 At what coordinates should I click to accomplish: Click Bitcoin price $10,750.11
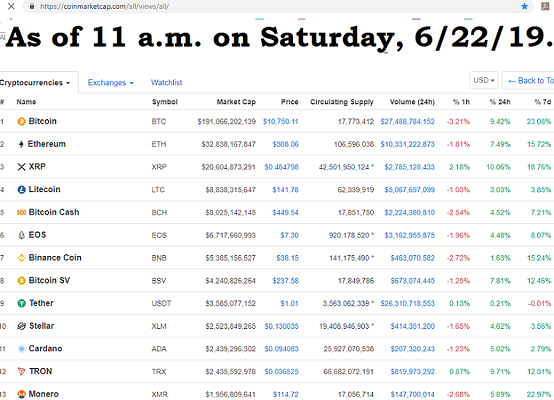tap(281, 122)
